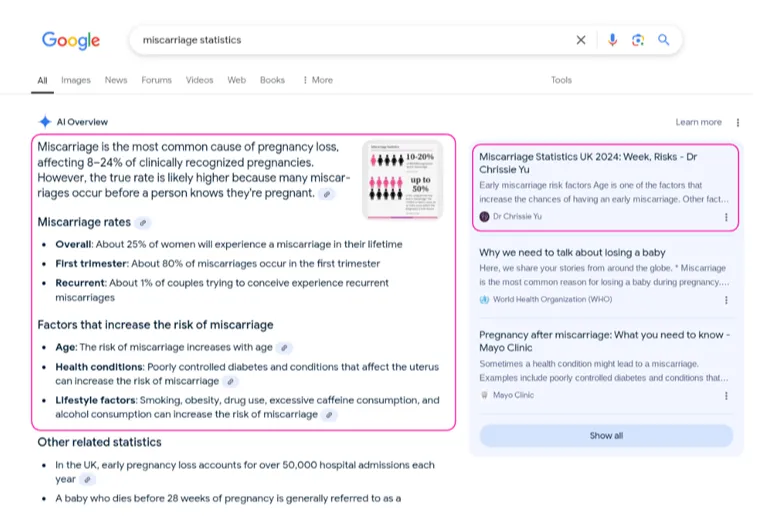Open three-dot menu for Mayo Clinic source
Viewport: 776px width, 521px height.
tap(726, 396)
